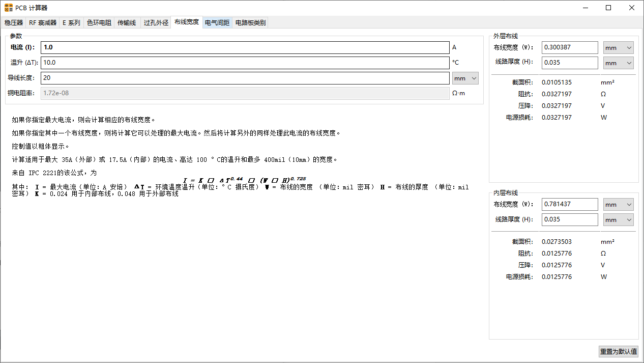Expand inner layer 布线宽度 unit dropdown

pos(618,204)
